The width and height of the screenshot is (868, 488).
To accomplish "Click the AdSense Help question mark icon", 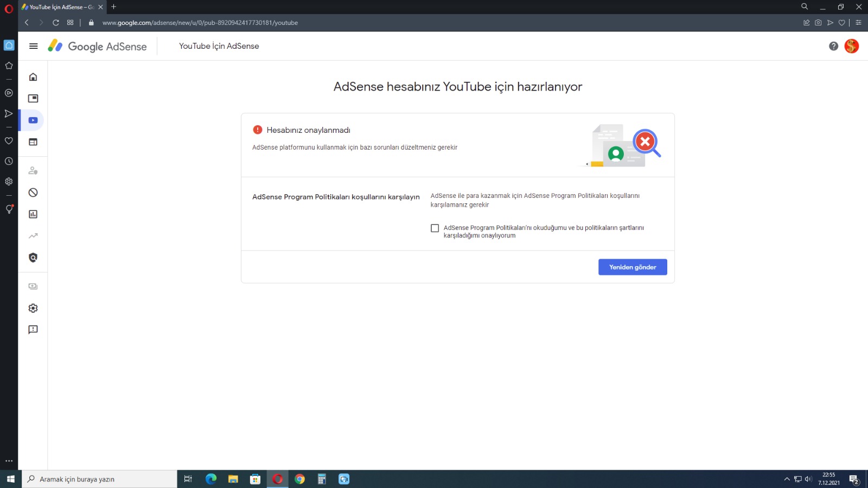I will (x=834, y=46).
